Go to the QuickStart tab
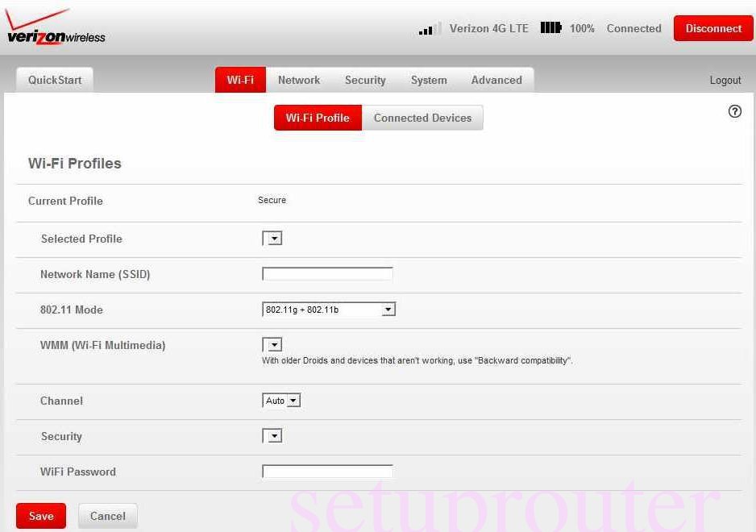This screenshot has height=532, width=756. [x=54, y=80]
